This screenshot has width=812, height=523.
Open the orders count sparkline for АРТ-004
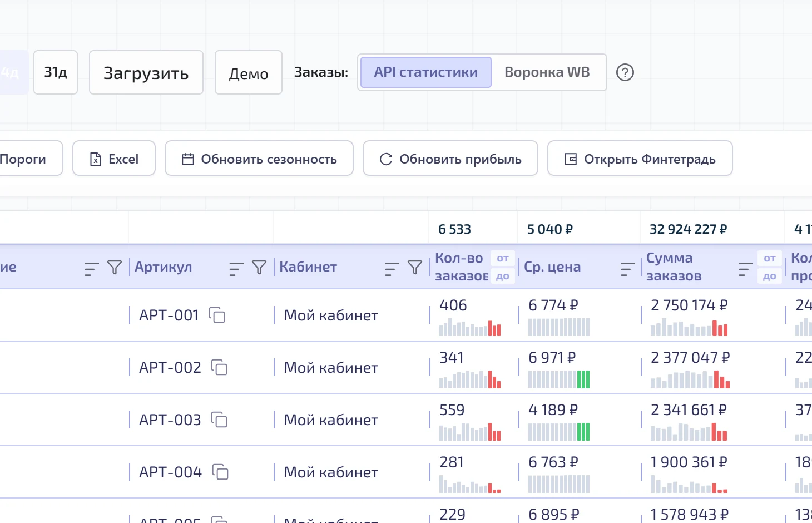470,484
